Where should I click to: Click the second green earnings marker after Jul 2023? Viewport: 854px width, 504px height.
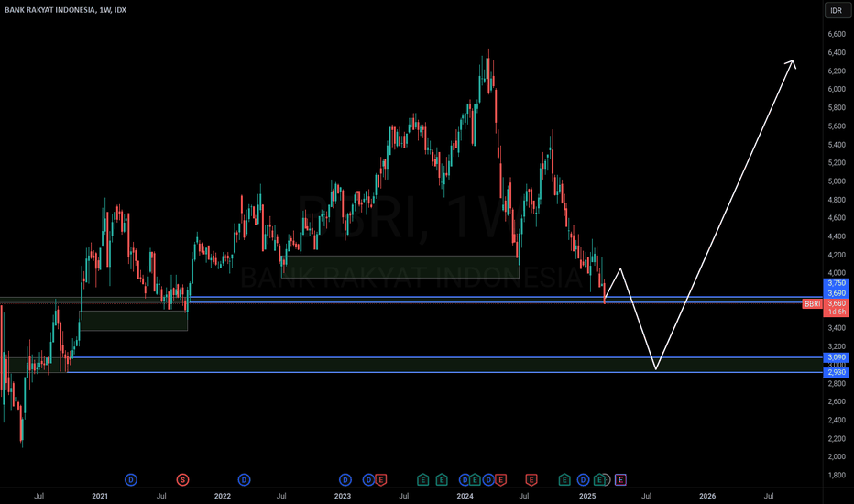[442, 479]
